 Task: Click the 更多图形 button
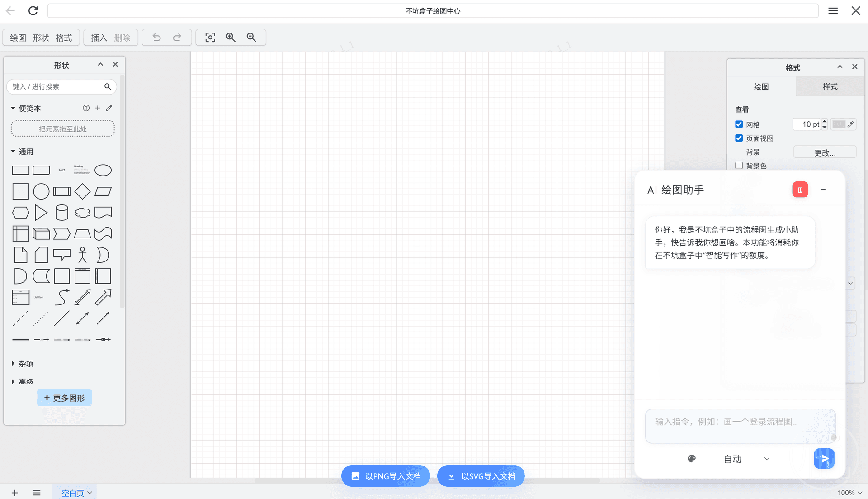pos(64,398)
